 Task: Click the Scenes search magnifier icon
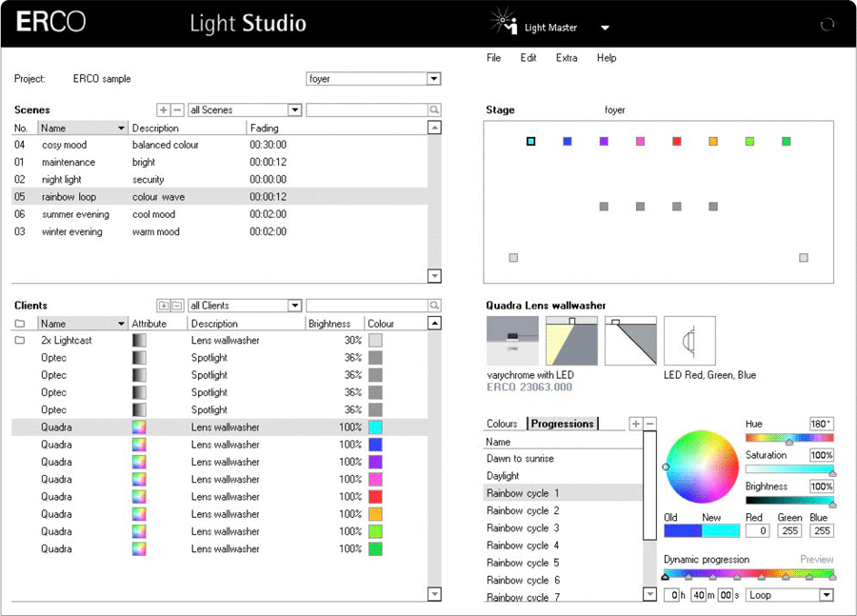coord(434,109)
